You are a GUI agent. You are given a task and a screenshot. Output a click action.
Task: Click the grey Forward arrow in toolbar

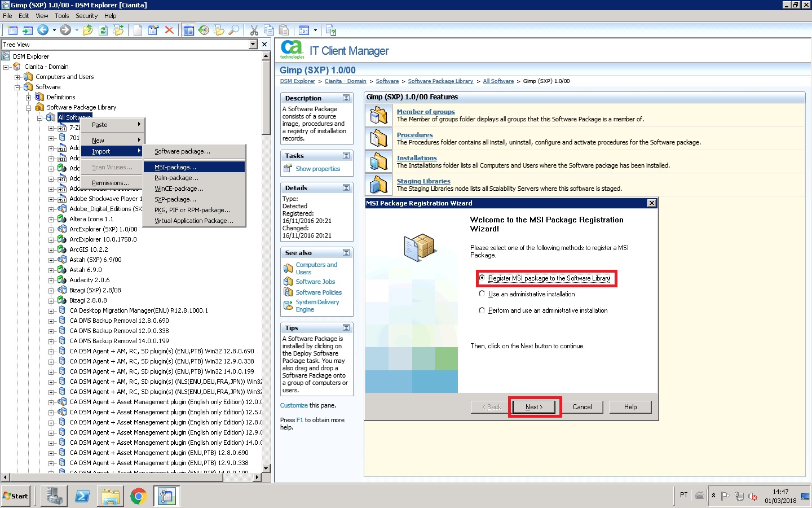(x=65, y=30)
